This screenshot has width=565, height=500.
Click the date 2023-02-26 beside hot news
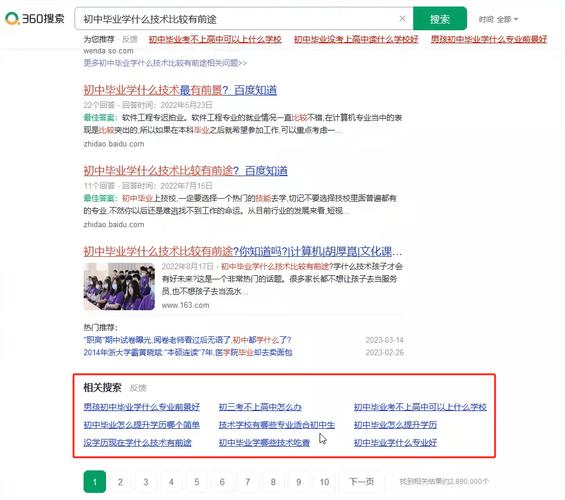pyautogui.click(x=384, y=352)
